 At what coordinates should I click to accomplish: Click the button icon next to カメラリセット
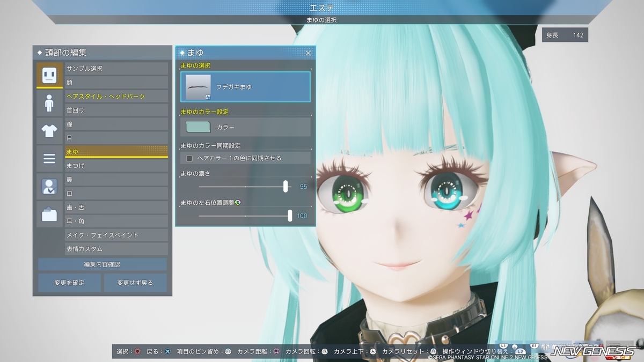(434, 352)
